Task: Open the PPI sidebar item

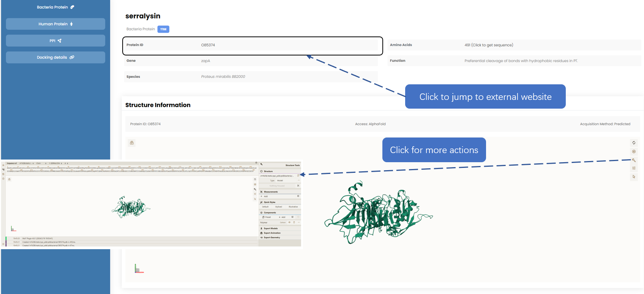Action: point(55,41)
